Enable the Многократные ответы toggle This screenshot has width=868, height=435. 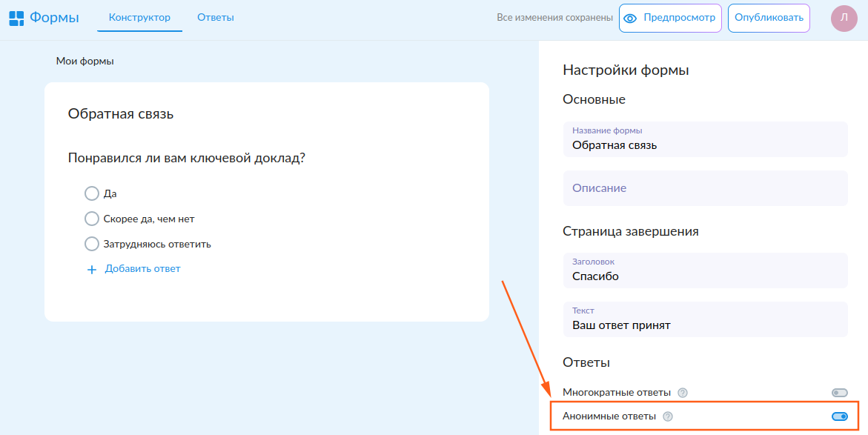click(839, 393)
